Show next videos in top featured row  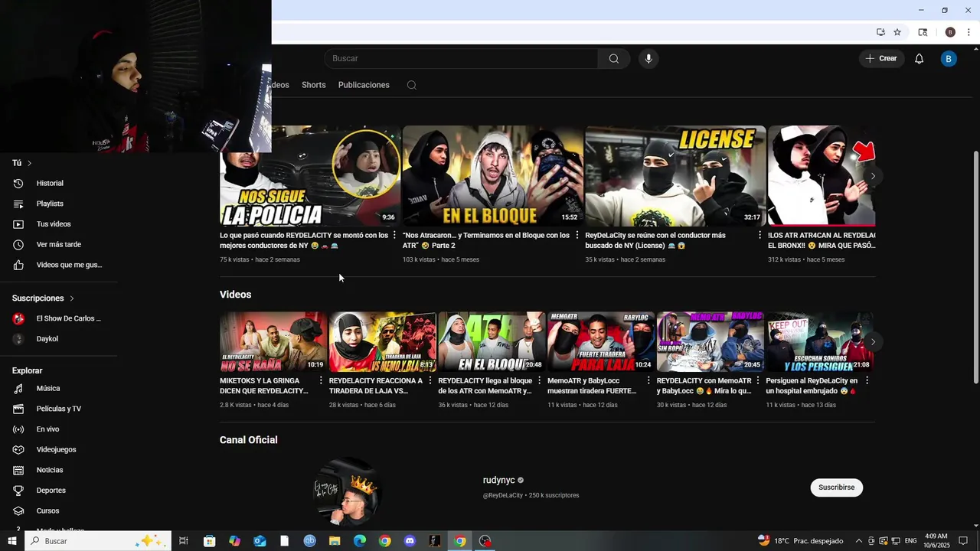click(873, 176)
